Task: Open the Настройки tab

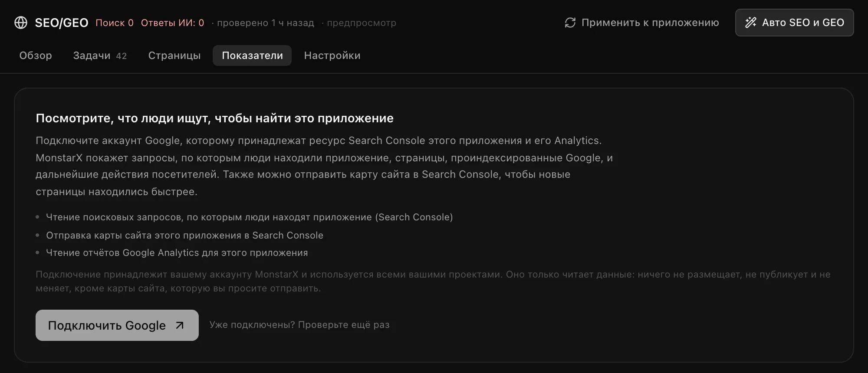Action: coord(332,56)
